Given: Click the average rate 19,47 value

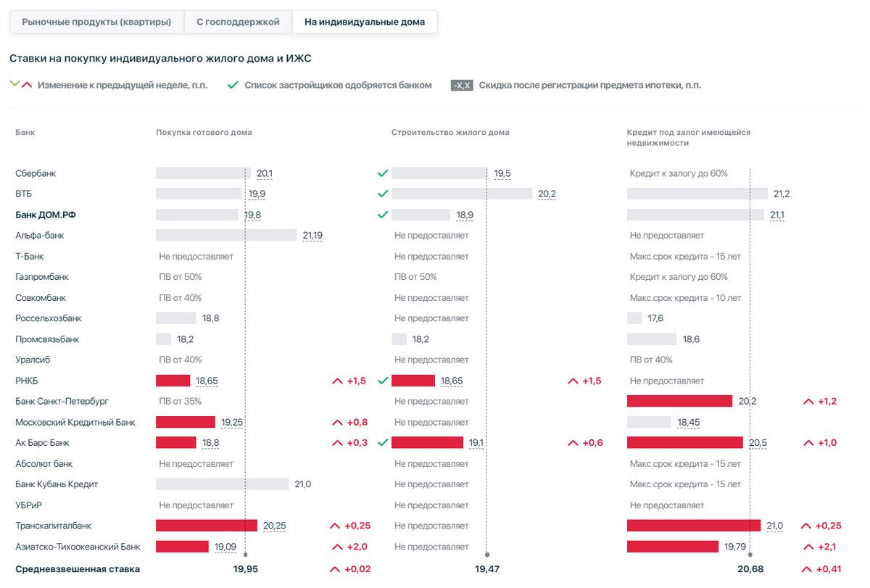Looking at the screenshot, I should click(486, 569).
